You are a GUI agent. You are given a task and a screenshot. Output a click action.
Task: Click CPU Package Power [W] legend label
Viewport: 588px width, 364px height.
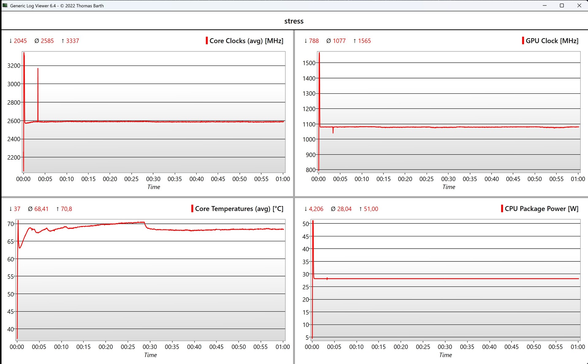[x=541, y=208]
